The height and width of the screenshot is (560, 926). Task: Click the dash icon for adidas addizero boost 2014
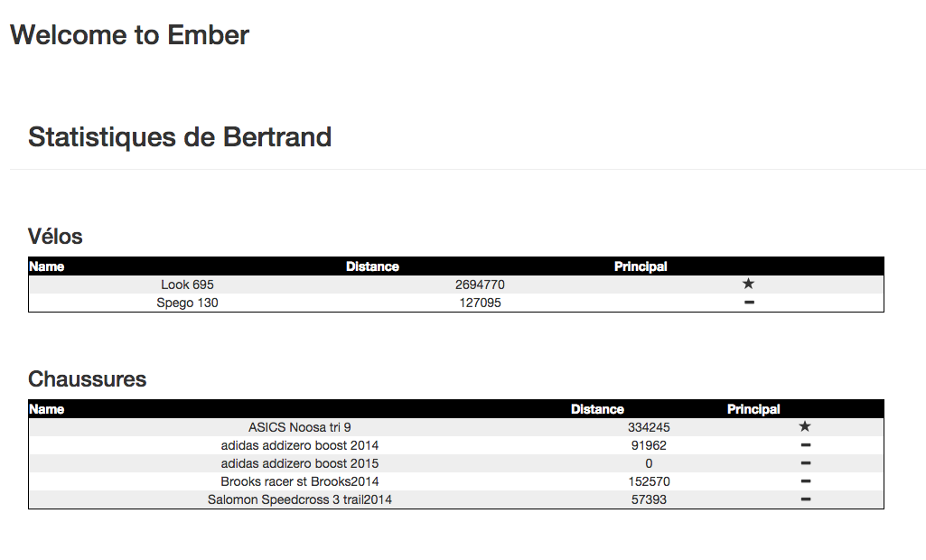[805, 445]
